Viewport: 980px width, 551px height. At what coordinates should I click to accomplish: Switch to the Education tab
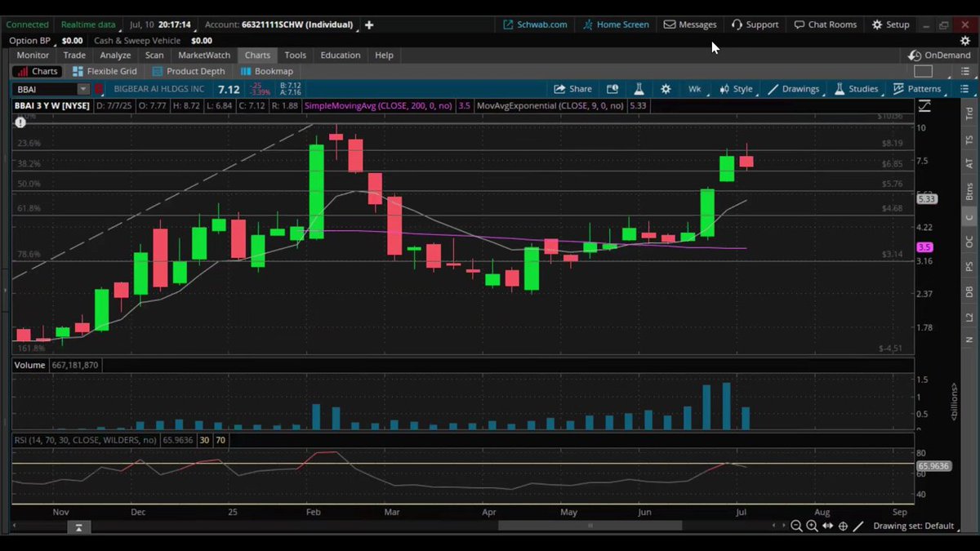pos(341,56)
